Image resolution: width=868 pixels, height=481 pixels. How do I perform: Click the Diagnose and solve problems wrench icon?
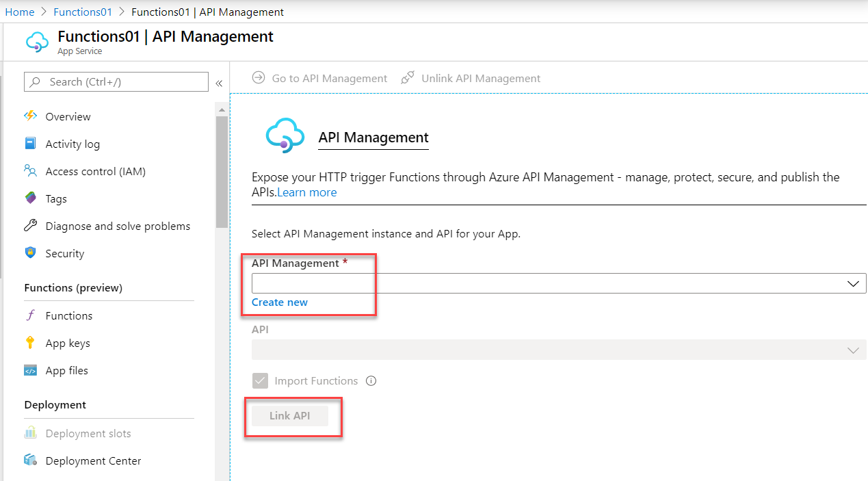(x=30, y=226)
